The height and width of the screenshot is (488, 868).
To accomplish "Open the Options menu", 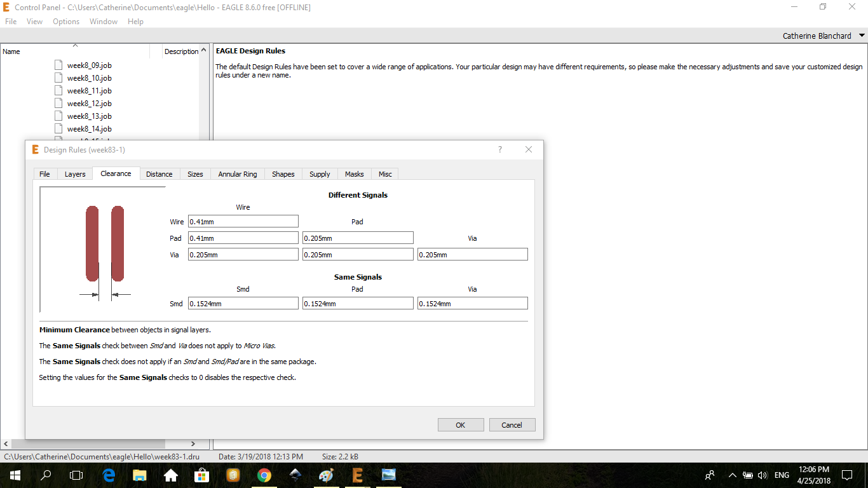I will pos(66,21).
